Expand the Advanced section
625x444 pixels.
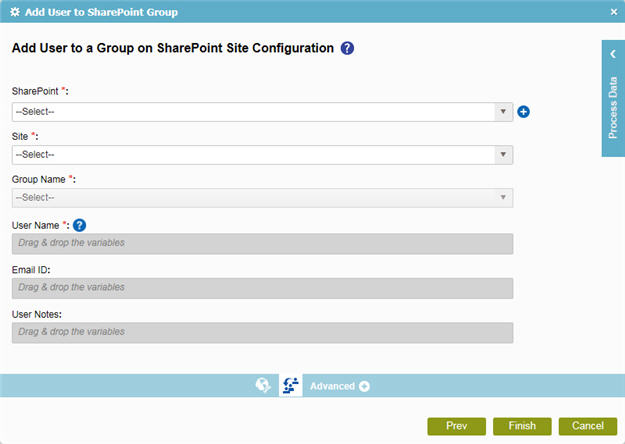coord(340,386)
